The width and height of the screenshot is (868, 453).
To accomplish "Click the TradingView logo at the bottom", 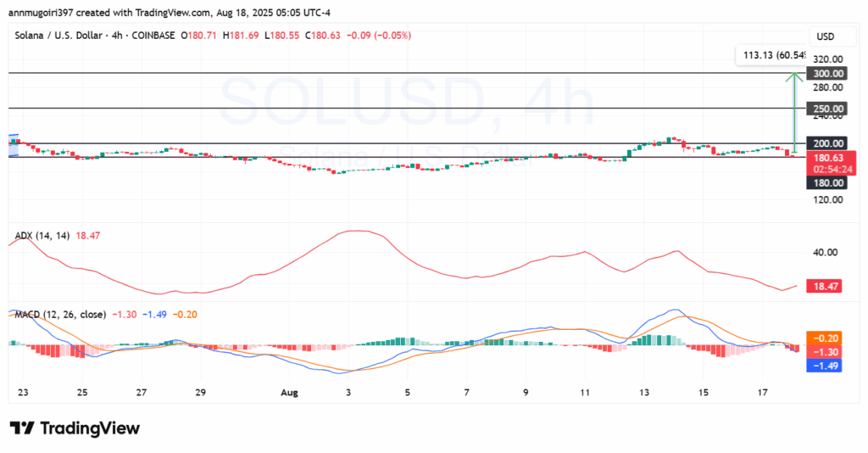I will pyautogui.click(x=75, y=428).
